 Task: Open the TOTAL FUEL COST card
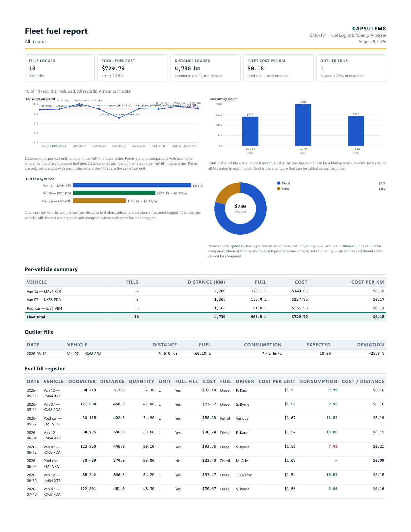(133, 68)
